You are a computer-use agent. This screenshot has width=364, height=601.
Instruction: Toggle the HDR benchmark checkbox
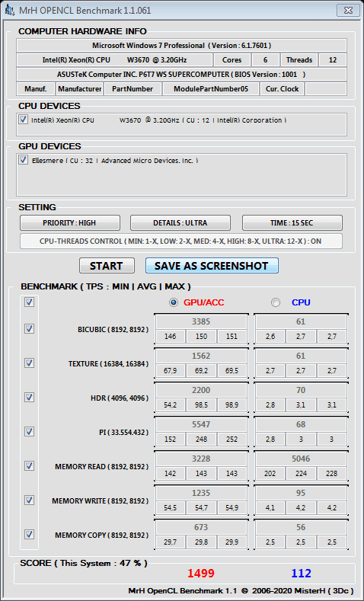[x=29, y=397]
